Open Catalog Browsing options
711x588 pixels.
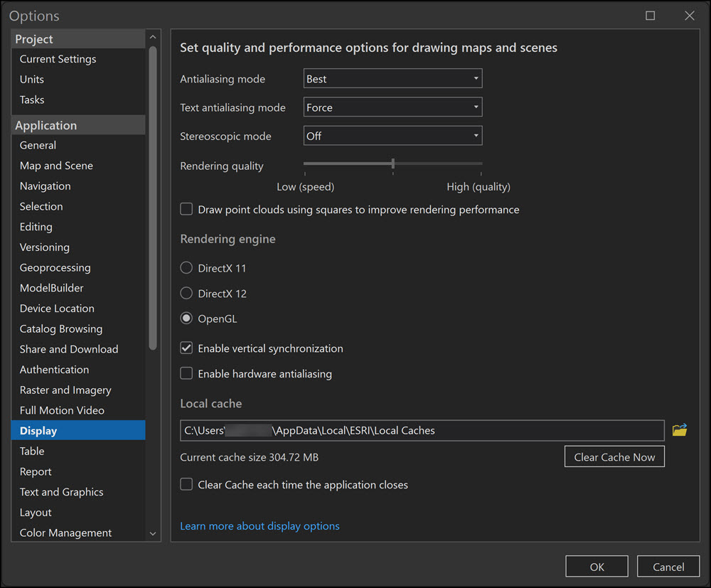coord(60,328)
